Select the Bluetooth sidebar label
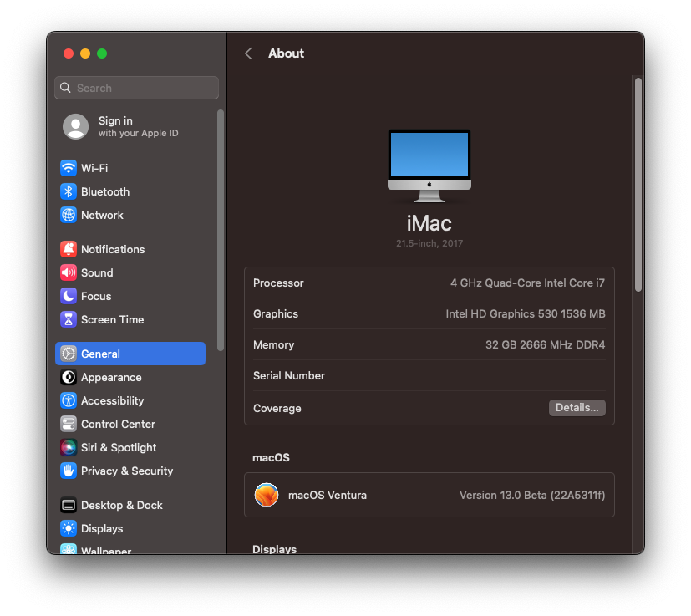 click(105, 191)
